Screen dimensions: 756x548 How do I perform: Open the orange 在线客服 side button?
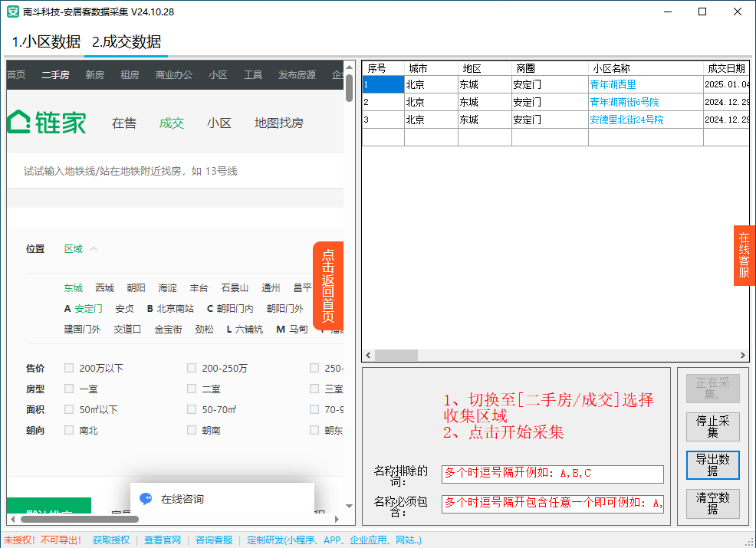(744, 255)
